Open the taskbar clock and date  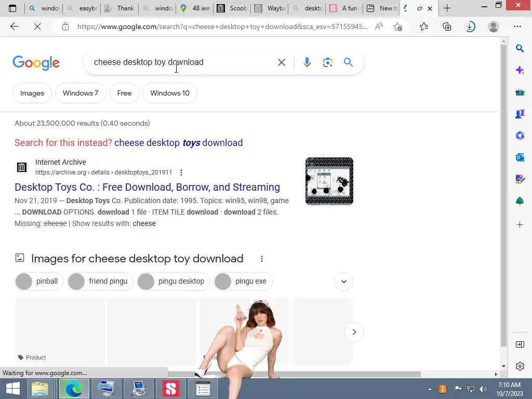[x=509, y=389]
